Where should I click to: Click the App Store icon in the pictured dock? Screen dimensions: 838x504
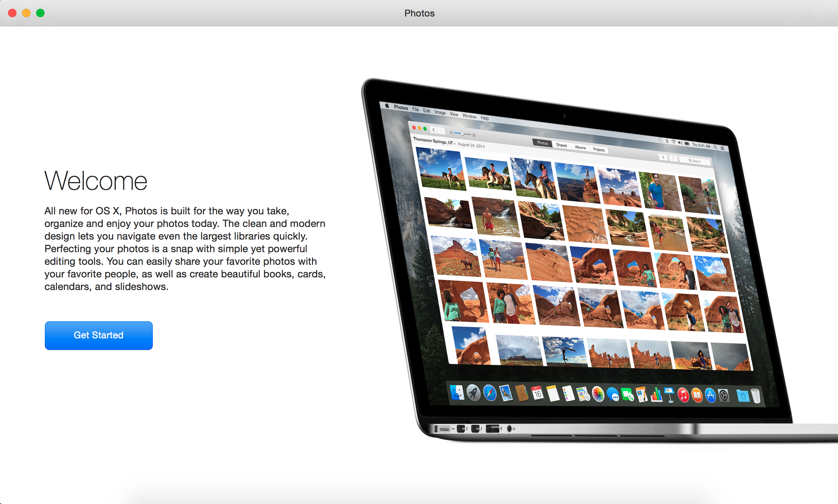pos(710,395)
